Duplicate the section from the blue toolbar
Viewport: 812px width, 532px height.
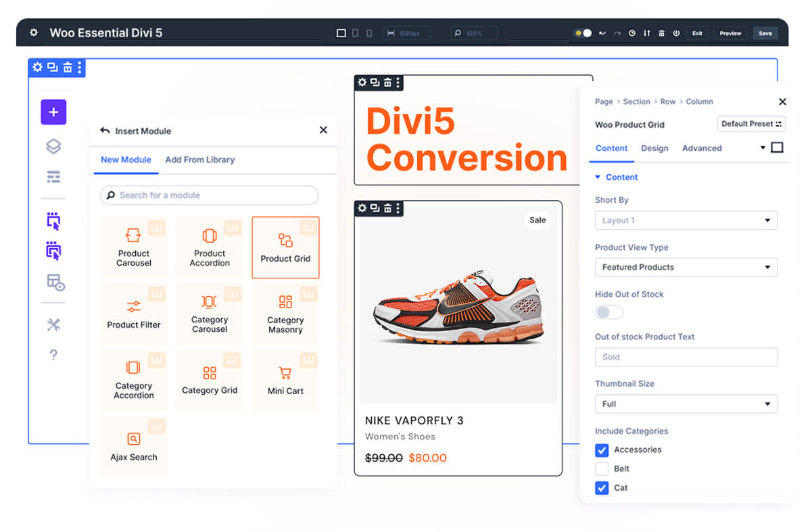pyautogui.click(x=52, y=68)
